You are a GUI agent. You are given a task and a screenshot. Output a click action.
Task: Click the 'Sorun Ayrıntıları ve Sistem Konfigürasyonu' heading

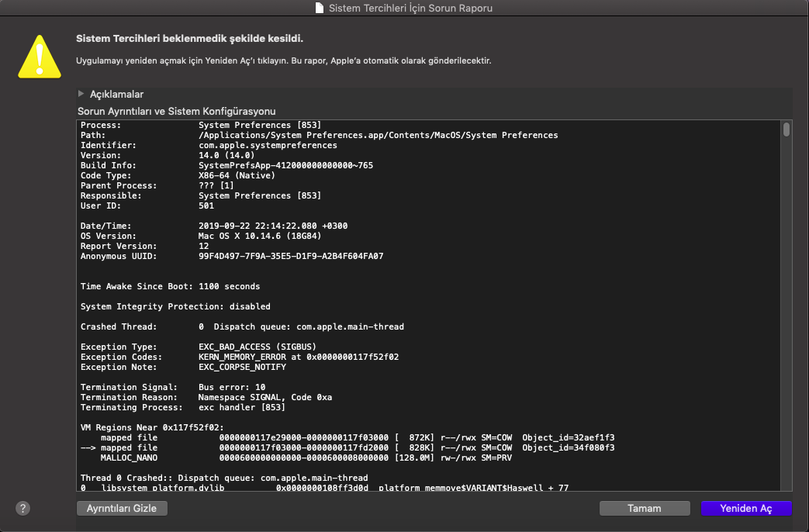coord(176,112)
